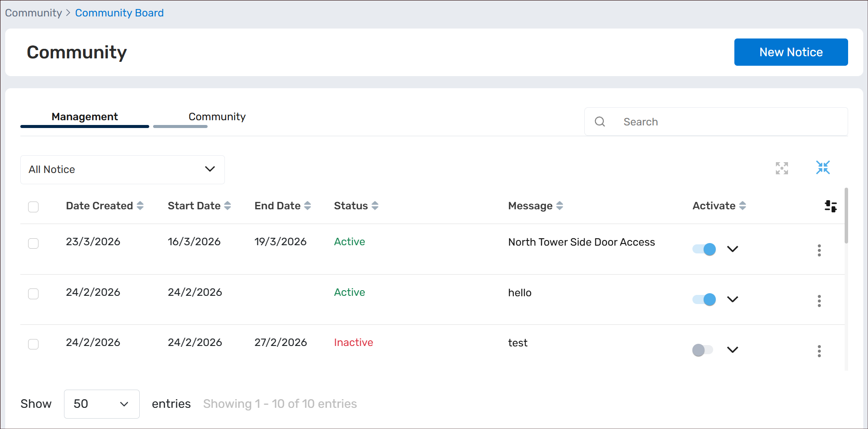Disable the North Tower Side Door Access toggle

click(704, 249)
